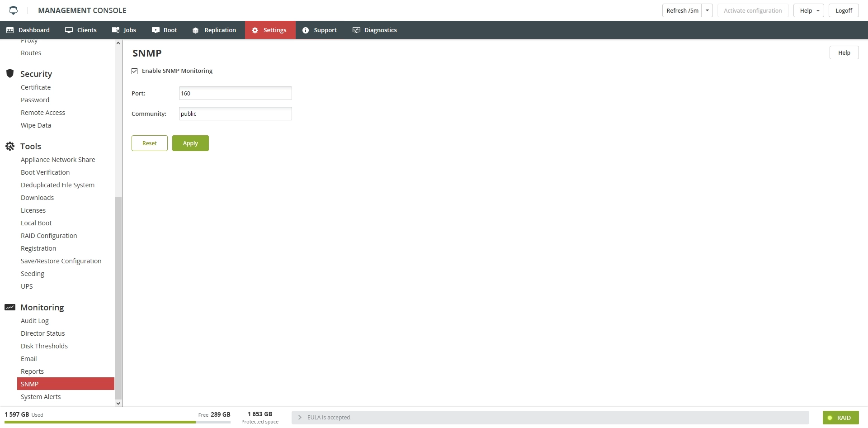Image resolution: width=868 pixels, height=428 pixels.
Task: Click the Settings gear icon
Action: coord(255,30)
